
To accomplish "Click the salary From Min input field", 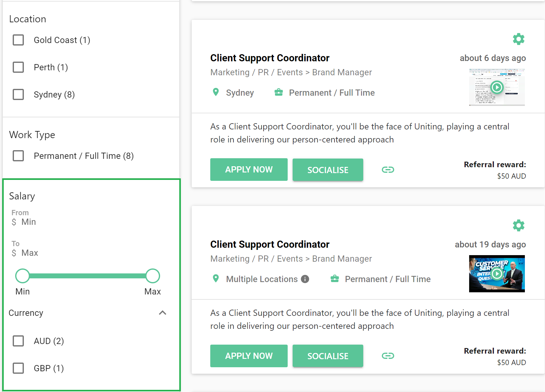I will [x=90, y=222].
